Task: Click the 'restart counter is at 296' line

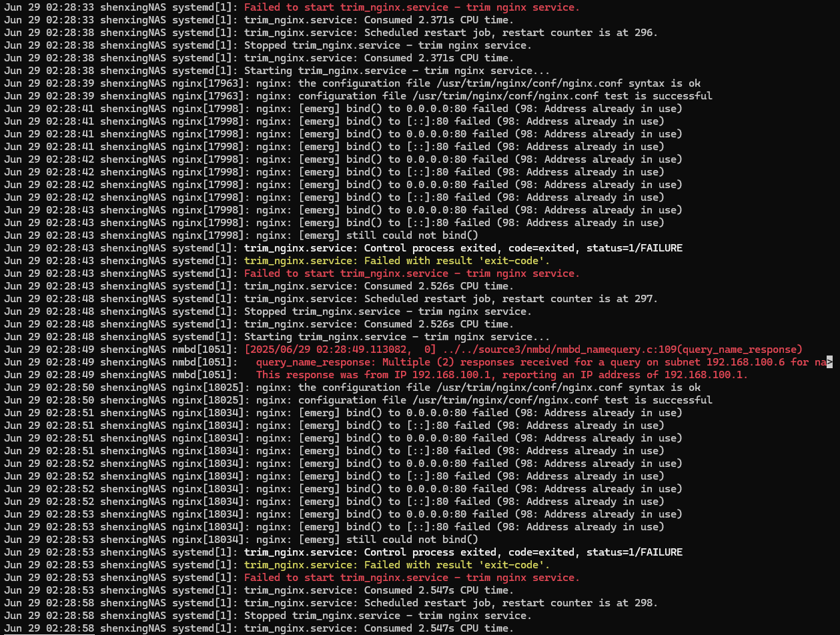Action: (x=331, y=33)
